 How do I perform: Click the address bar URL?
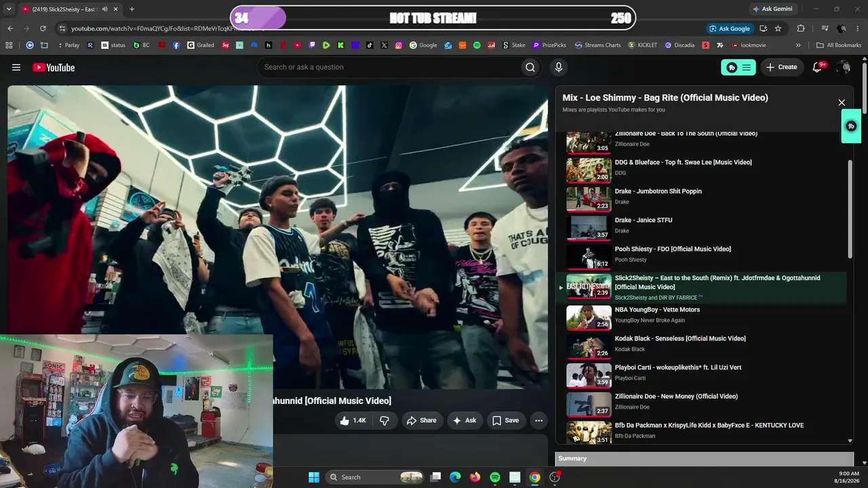pyautogui.click(x=163, y=28)
